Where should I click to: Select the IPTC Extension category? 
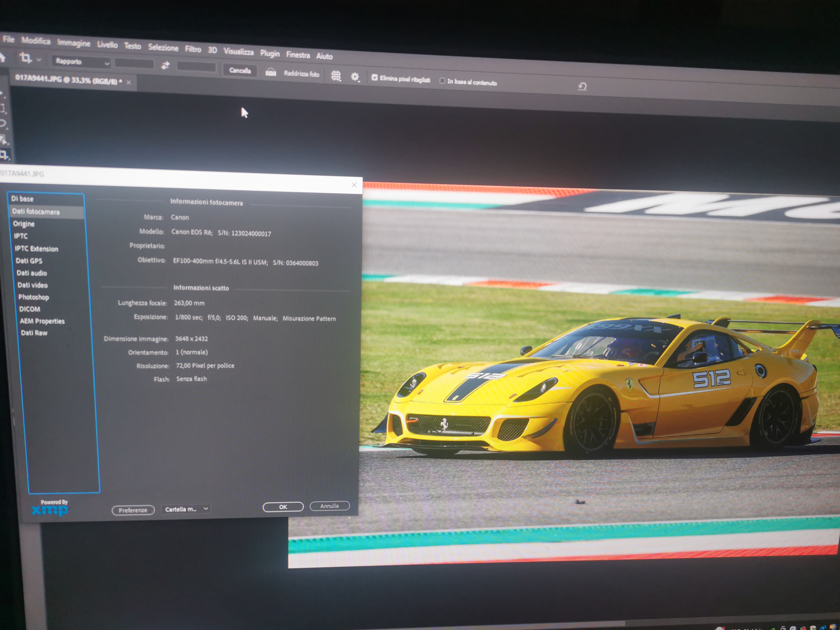(36, 249)
